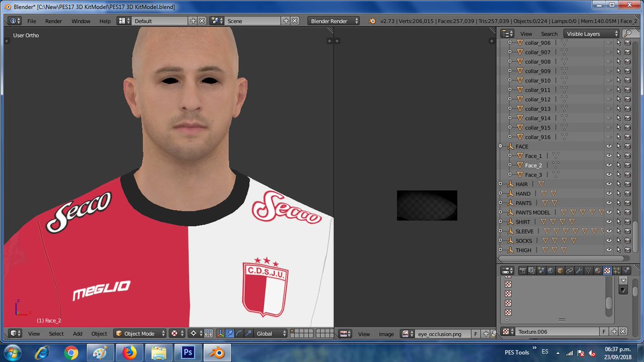
Task: Open the Scene properties tab
Action: pos(541,270)
